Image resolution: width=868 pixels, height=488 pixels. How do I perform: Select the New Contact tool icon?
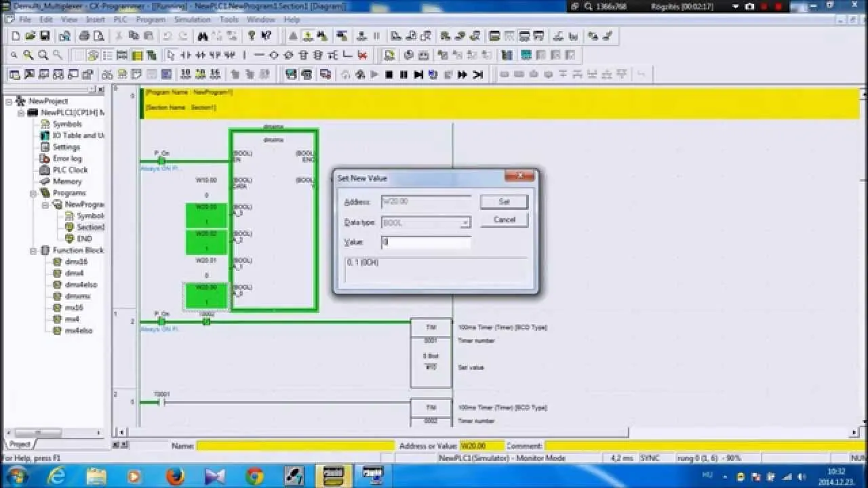186,55
